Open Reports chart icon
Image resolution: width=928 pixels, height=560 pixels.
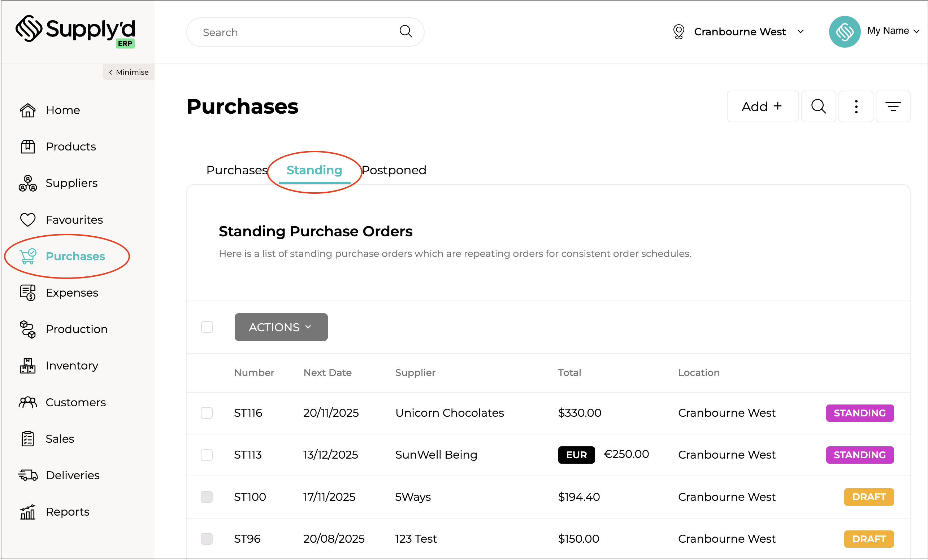[27, 512]
